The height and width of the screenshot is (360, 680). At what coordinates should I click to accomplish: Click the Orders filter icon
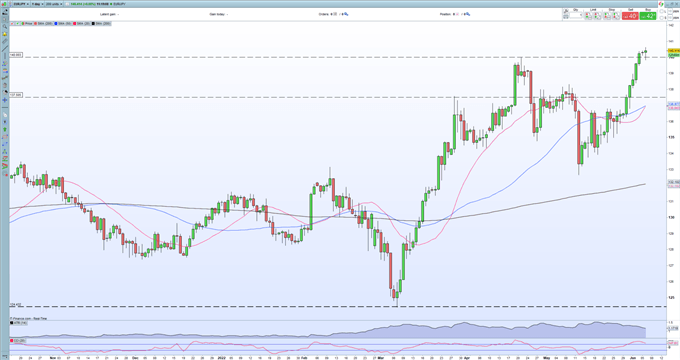(x=346, y=14)
